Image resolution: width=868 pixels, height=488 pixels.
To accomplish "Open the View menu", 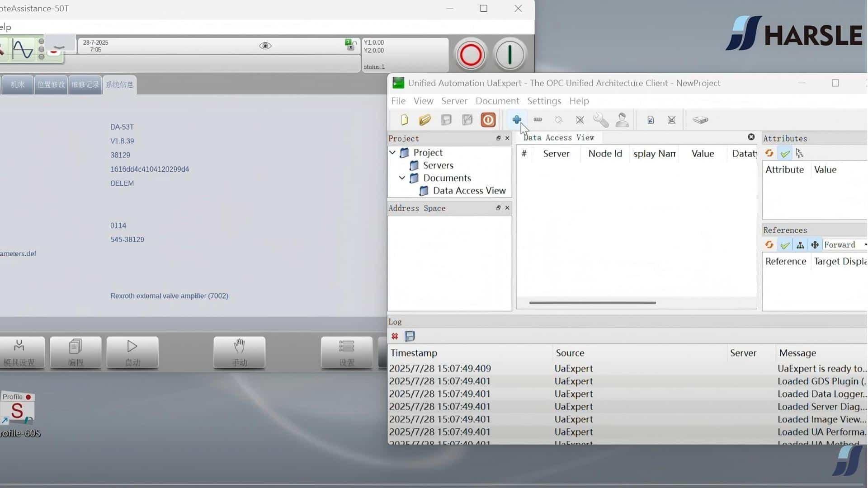I will coord(424,101).
